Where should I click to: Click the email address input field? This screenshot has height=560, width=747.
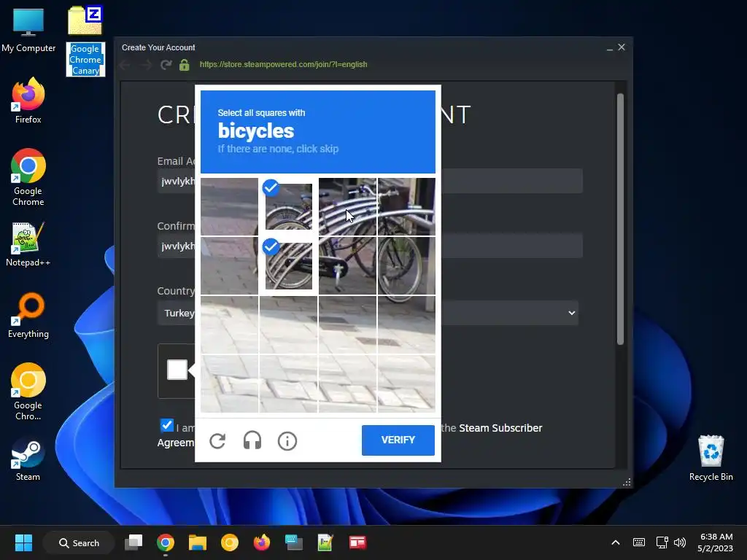(x=370, y=181)
